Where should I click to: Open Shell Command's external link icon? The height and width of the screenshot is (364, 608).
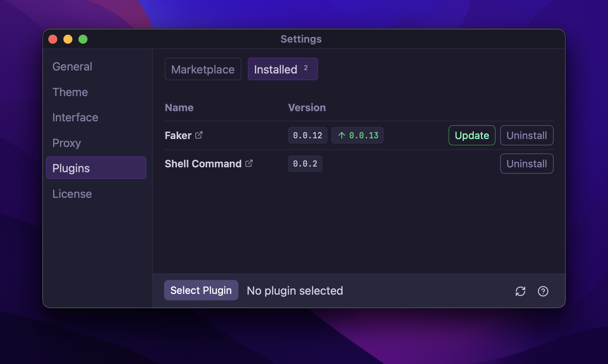[249, 163]
